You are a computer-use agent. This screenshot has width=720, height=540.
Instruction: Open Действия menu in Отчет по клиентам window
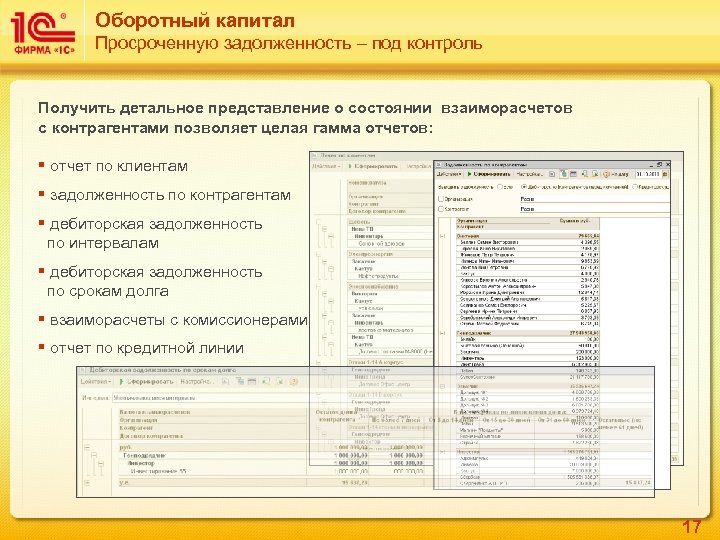click(x=326, y=166)
